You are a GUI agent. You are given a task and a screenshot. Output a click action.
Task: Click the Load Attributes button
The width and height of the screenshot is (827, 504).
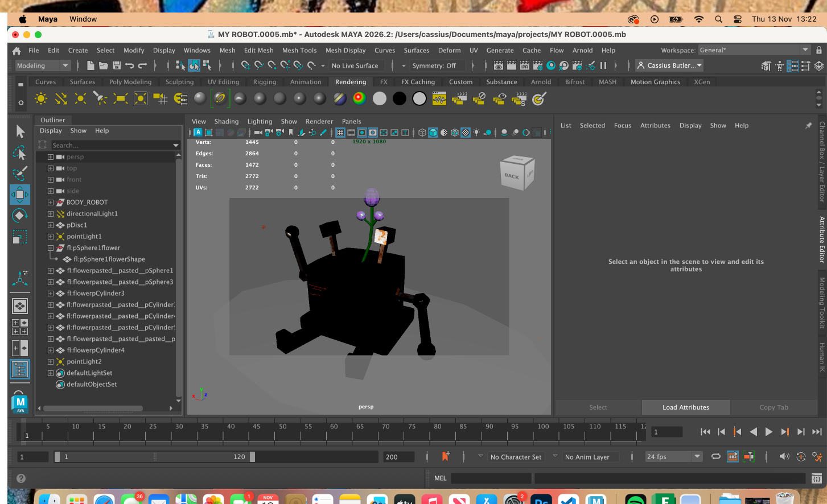pos(686,407)
